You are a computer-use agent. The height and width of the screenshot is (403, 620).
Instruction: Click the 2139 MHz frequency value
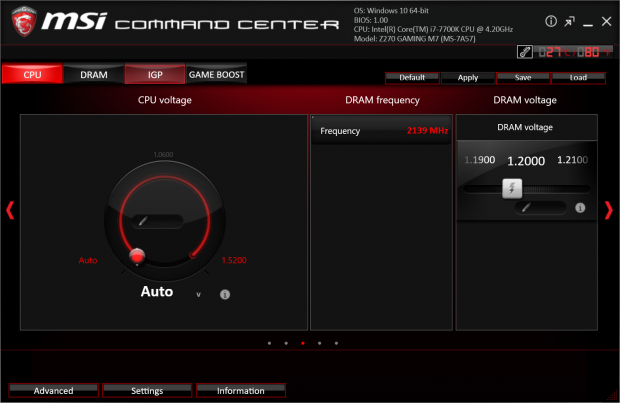coord(427,131)
